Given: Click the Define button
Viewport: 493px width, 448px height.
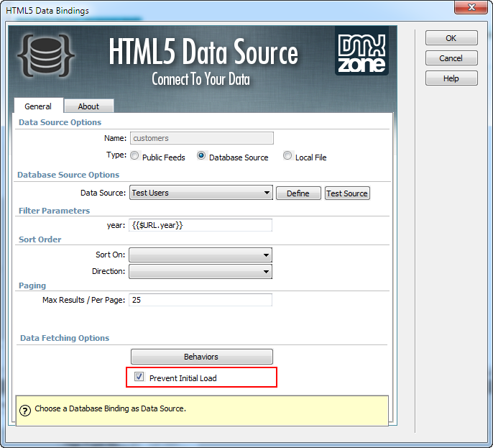Looking at the screenshot, I should click(298, 193).
